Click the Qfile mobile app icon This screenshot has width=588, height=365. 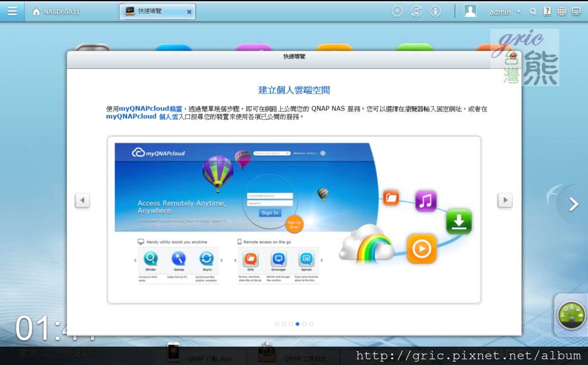click(250, 259)
